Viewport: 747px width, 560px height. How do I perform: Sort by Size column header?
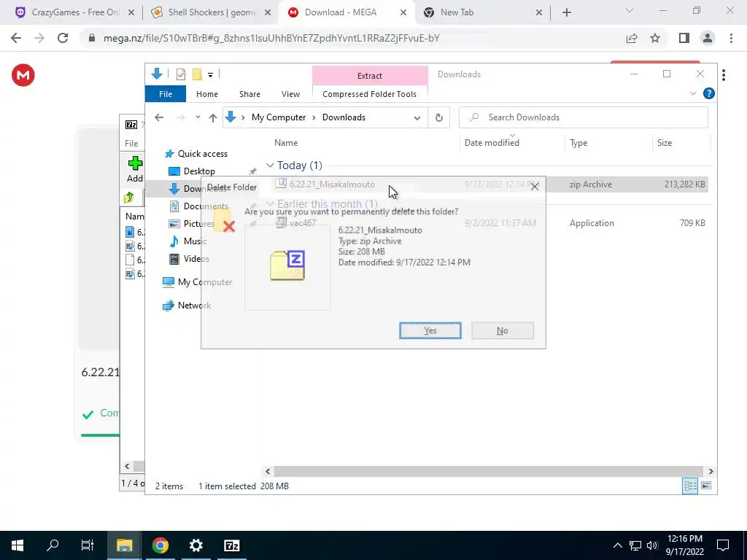(664, 143)
